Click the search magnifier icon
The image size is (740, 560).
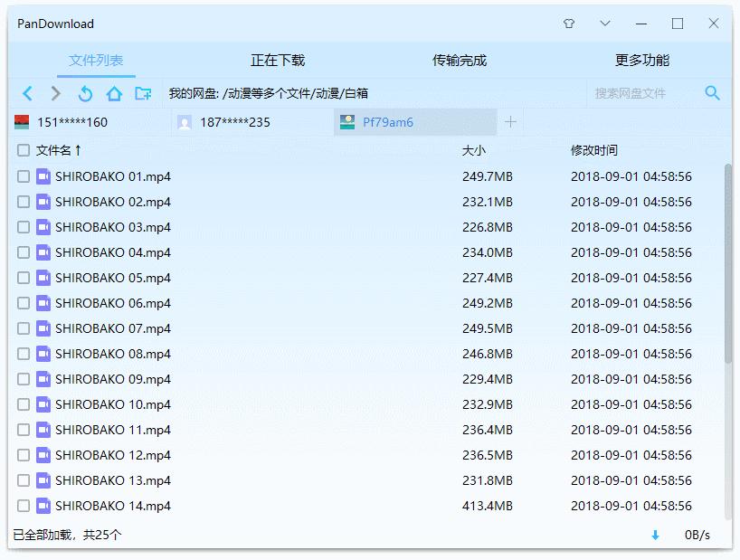point(713,93)
